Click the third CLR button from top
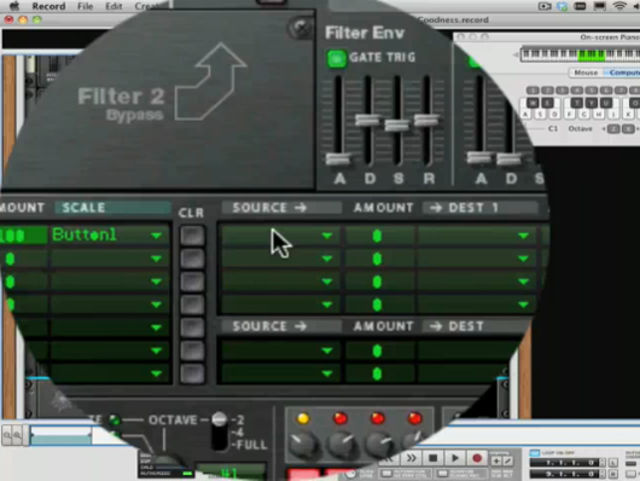Viewport: 640px width, 481px height. point(192,281)
